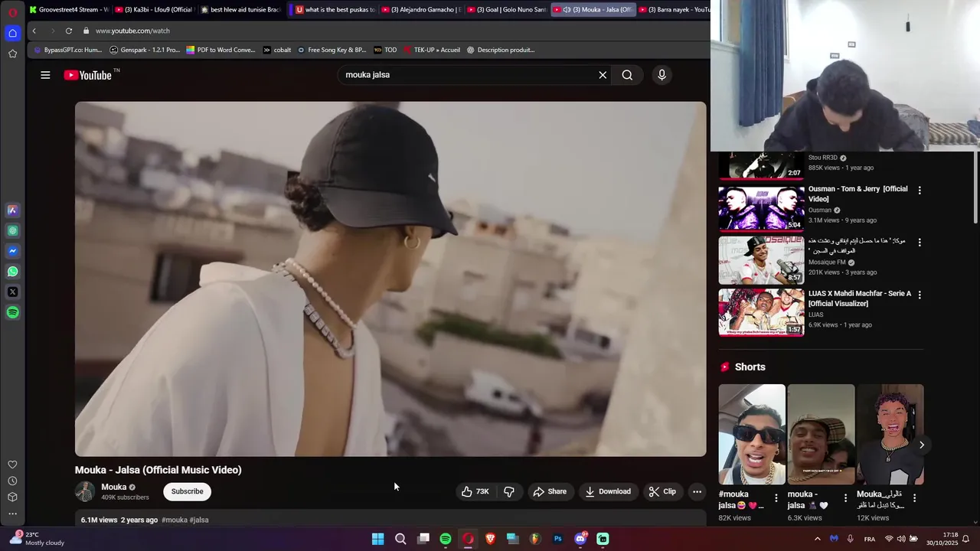Switch to the 'what is the best puskas' tab
980x551 pixels.
coord(335,9)
